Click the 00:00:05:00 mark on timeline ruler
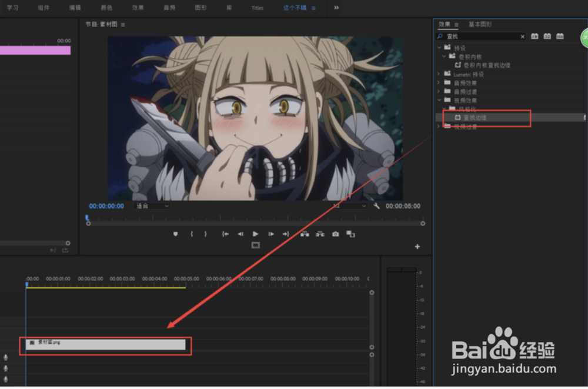Viewport: 588px width, 389px height. point(186,279)
